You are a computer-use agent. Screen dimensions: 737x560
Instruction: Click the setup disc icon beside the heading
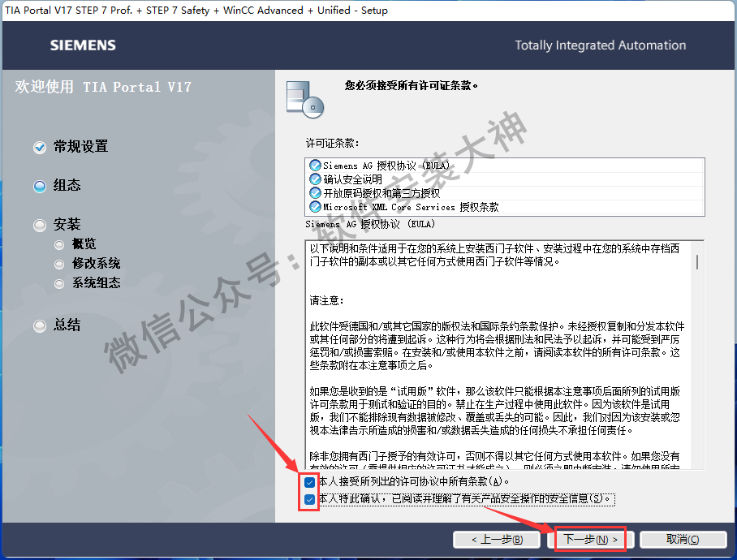305,99
